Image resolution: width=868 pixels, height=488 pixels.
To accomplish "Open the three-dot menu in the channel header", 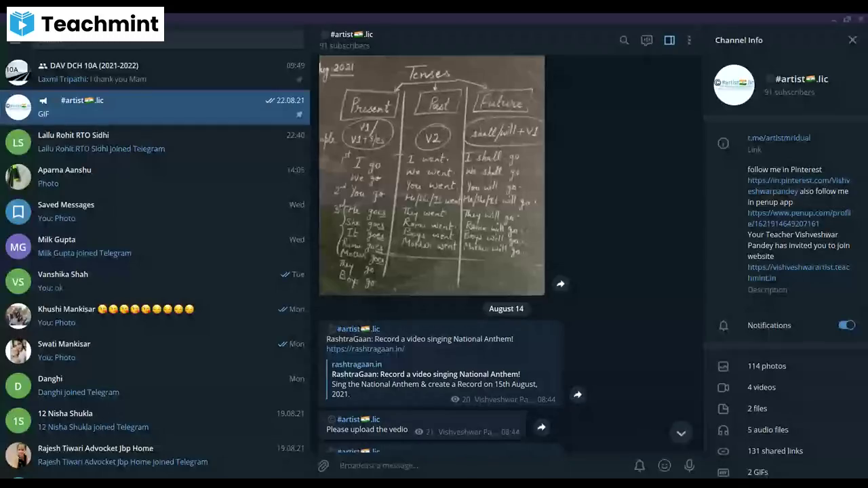I will pos(689,40).
